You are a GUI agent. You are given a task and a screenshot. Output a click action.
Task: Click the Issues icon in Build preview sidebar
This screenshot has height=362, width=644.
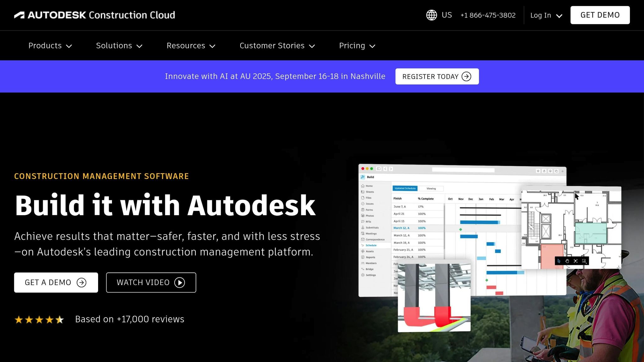click(x=363, y=204)
